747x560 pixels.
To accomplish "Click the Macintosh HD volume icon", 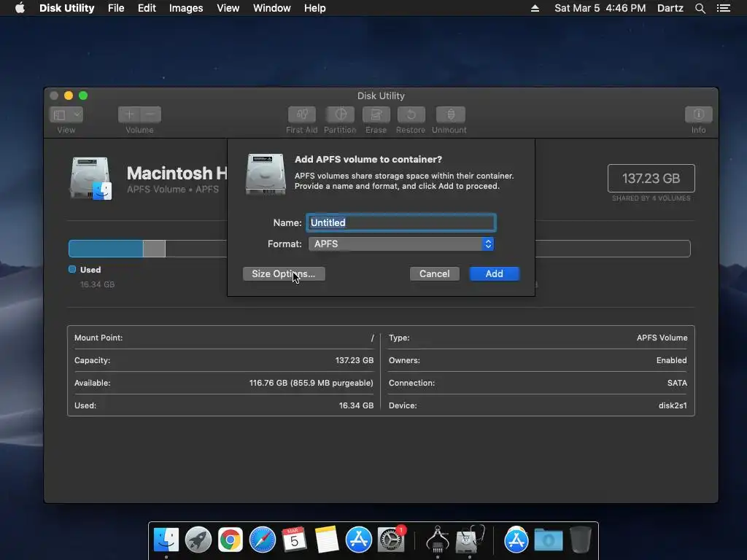I will (90, 178).
